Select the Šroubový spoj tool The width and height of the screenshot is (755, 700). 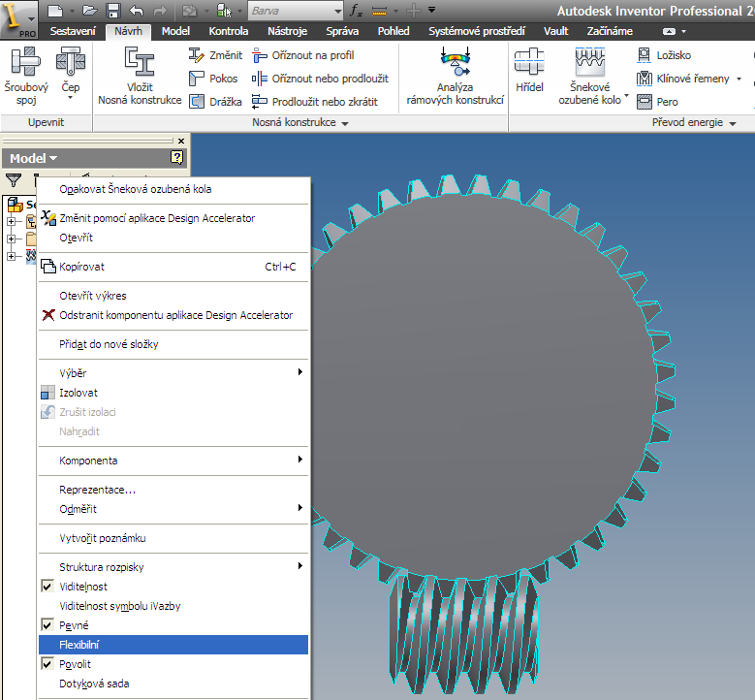[26, 77]
